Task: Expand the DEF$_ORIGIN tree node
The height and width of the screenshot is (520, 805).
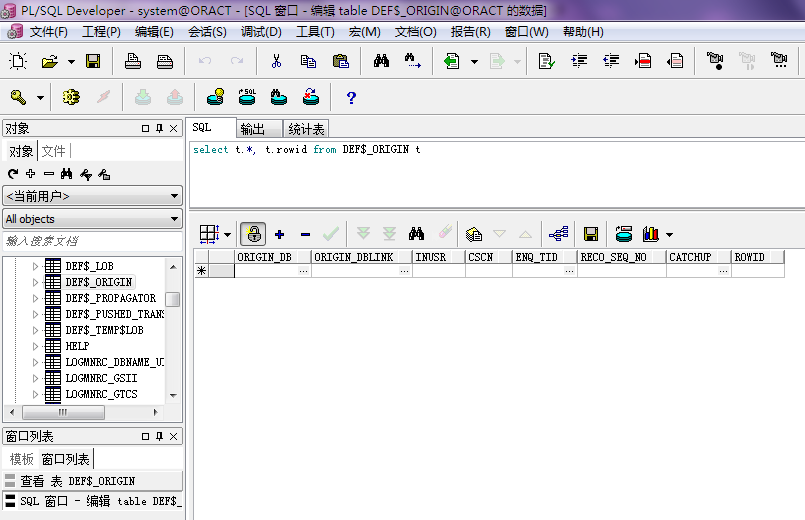Action: coord(35,282)
